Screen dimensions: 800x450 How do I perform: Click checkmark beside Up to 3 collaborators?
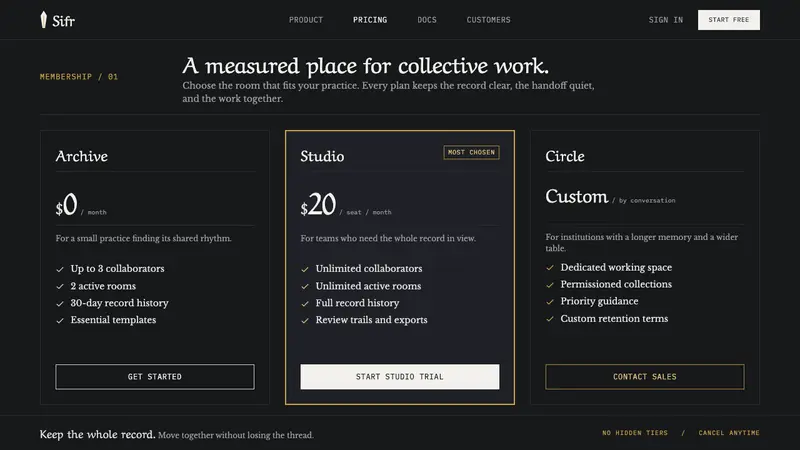coord(60,269)
